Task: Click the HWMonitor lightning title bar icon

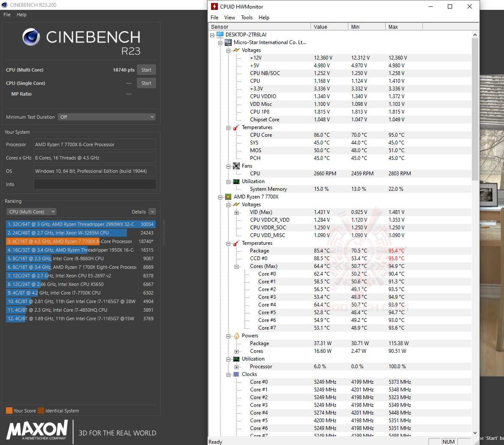Action: [214, 6]
